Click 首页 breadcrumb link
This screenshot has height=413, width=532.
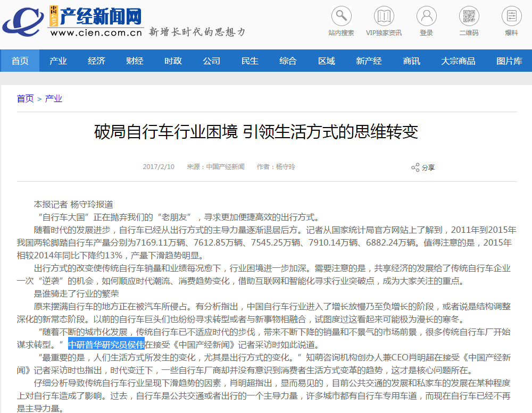[x=26, y=99]
